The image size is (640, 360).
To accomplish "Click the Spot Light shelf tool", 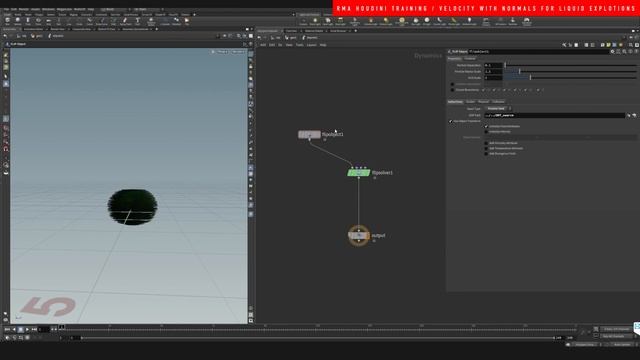I will pos(328,21).
